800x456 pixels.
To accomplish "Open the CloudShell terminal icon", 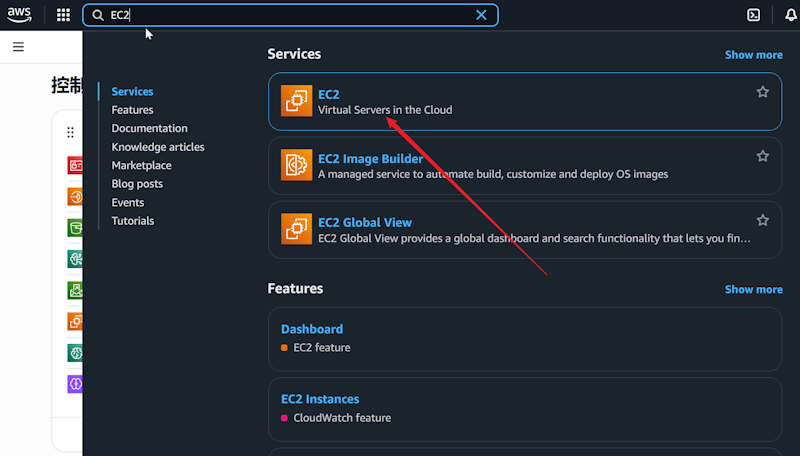I will pos(753,15).
